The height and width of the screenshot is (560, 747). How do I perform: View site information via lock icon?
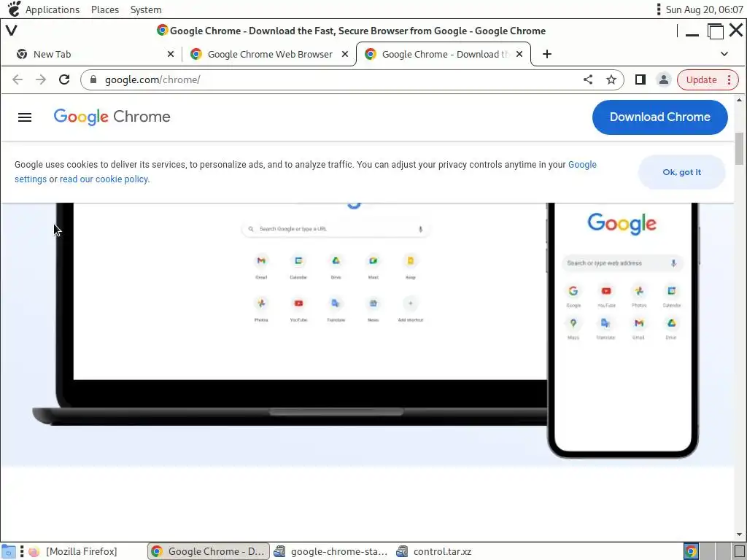click(x=93, y=79)
